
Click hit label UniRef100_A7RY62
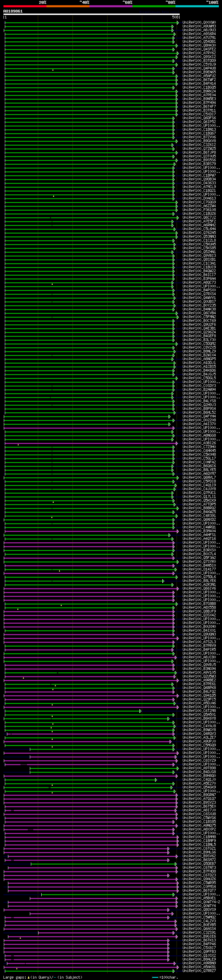coord(199,53)
